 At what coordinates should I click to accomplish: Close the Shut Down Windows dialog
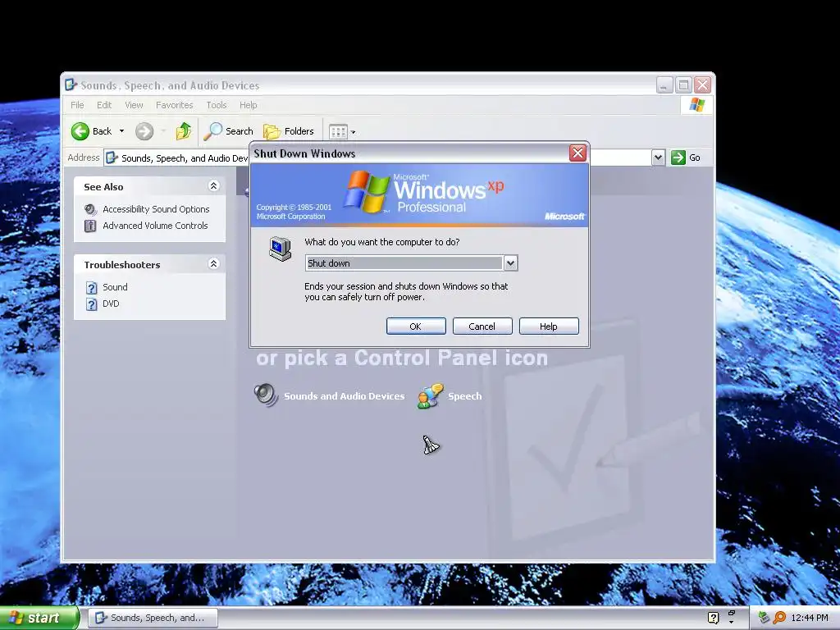pyautogui.click(x=577, y=153)
